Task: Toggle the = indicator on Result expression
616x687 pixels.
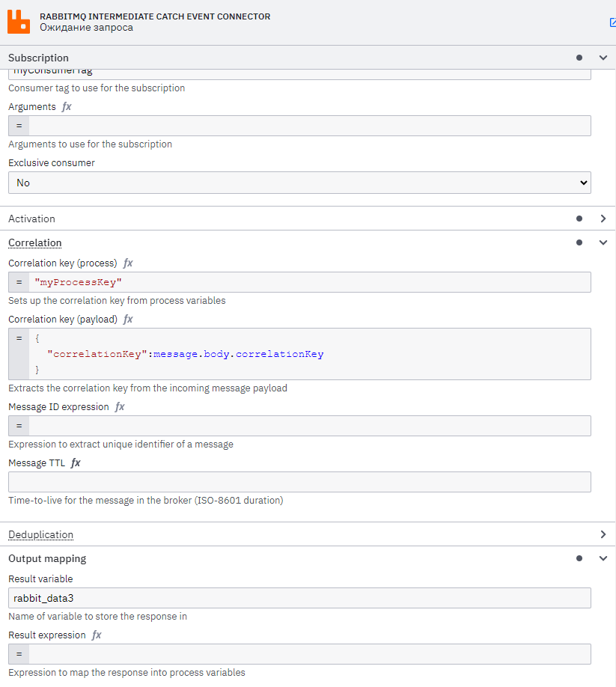Action: pyautogui.click(x=19, y=653)
